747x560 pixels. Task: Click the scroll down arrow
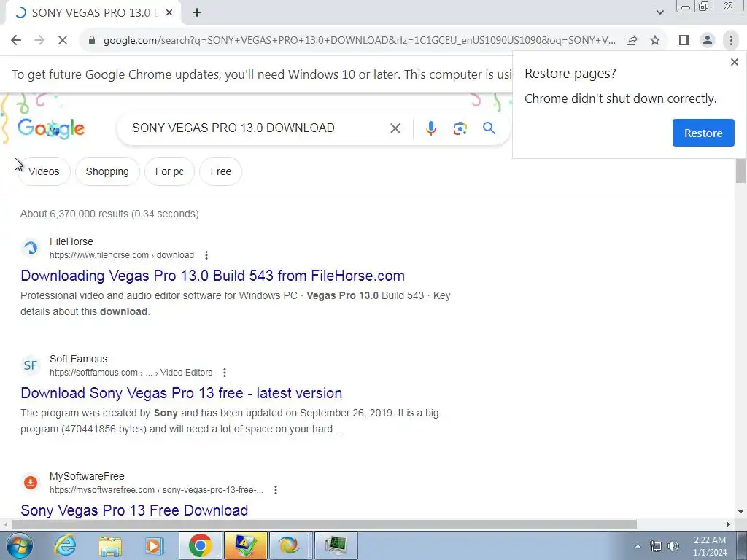click(740, 513)
